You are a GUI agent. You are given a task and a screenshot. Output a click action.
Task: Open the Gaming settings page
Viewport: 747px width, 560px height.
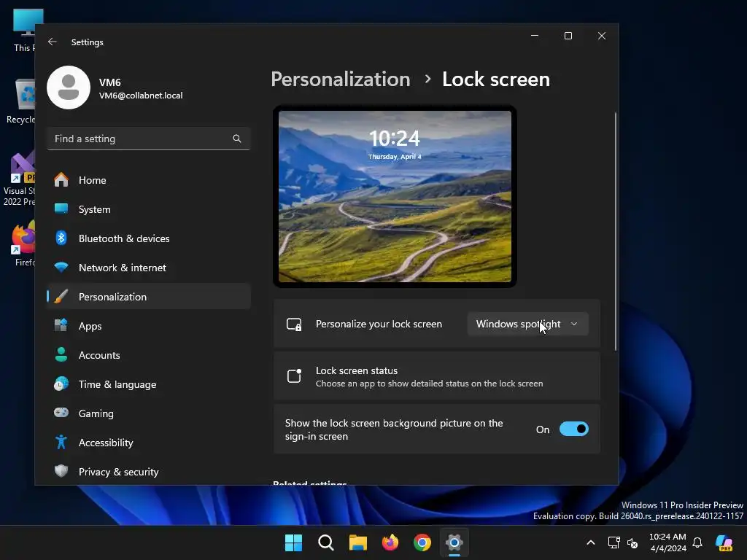pos(149,413)
